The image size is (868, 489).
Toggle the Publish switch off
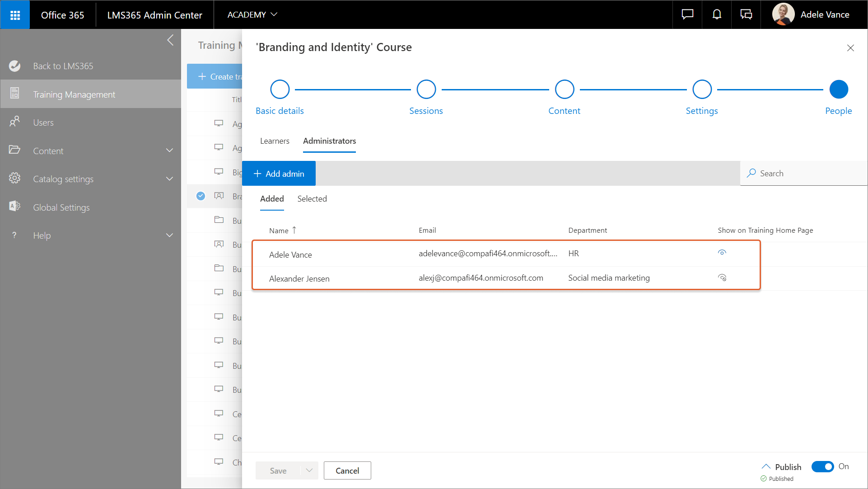pos(822,466)
